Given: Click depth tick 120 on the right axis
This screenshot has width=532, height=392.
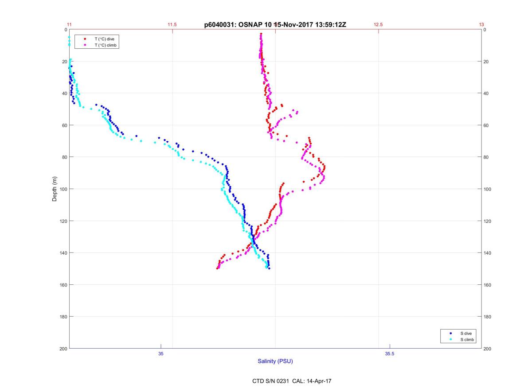Looking at the screenshot, I should tap(488, 221).
